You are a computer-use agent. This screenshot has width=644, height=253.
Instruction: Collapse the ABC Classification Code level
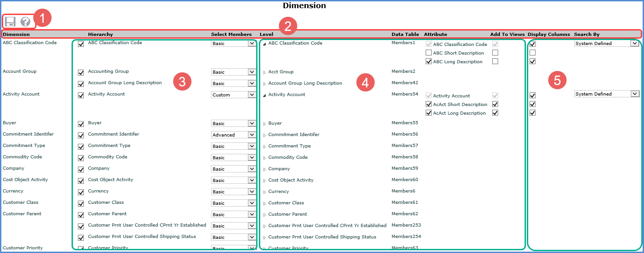264,44
